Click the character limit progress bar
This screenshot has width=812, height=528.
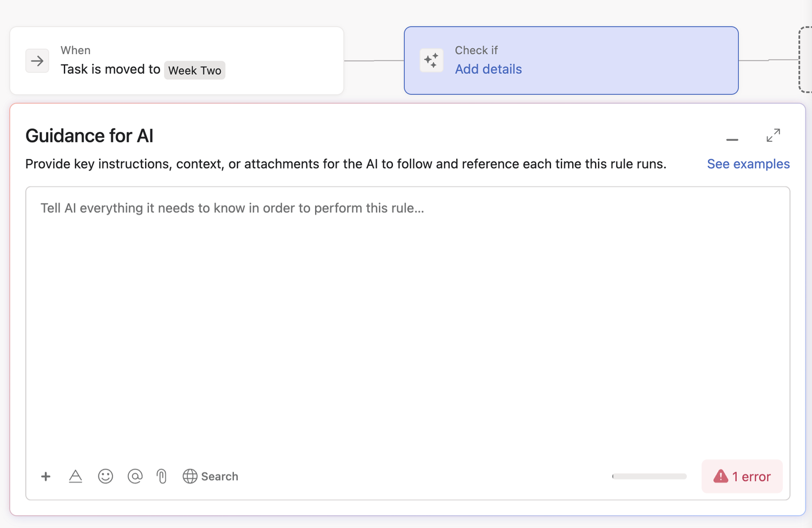(x=650, y=477)
